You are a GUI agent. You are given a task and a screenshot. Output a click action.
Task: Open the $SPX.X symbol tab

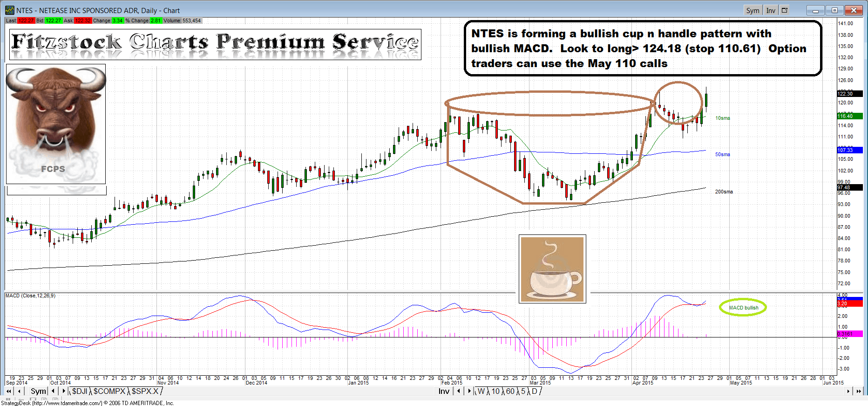point(145,392)
